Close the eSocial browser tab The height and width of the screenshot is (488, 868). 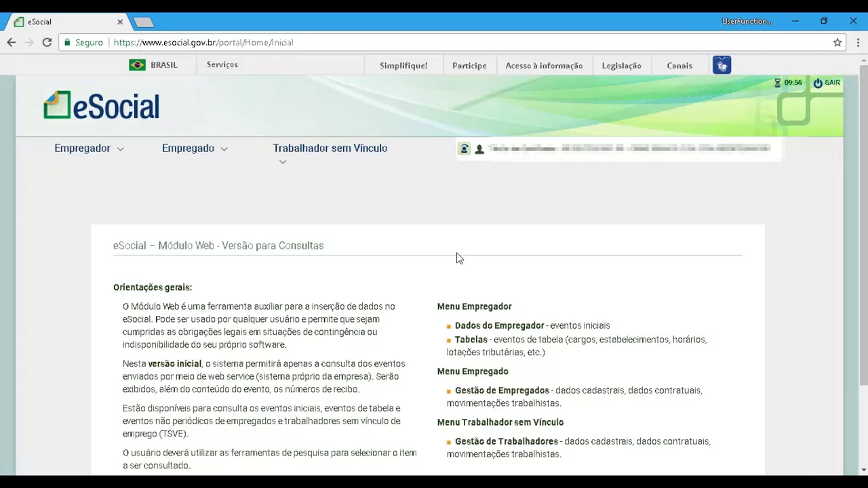click(x=120, y=22)
